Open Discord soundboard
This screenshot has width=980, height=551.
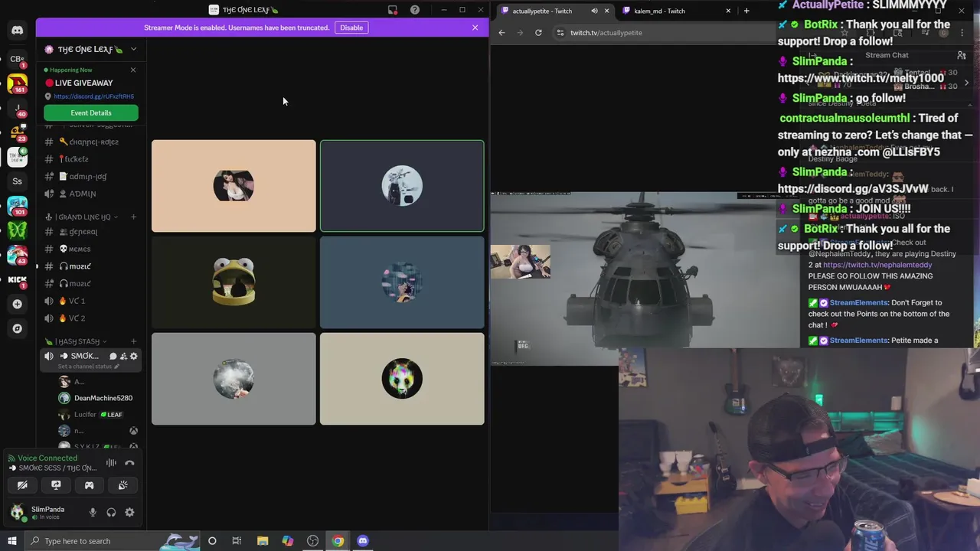coord(122,485)
